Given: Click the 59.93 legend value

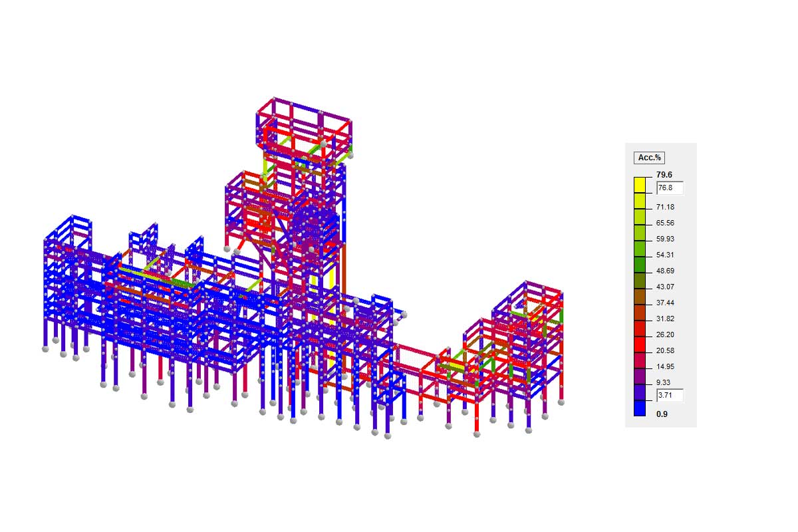Looking at the screenshot, I should (665, 239).
